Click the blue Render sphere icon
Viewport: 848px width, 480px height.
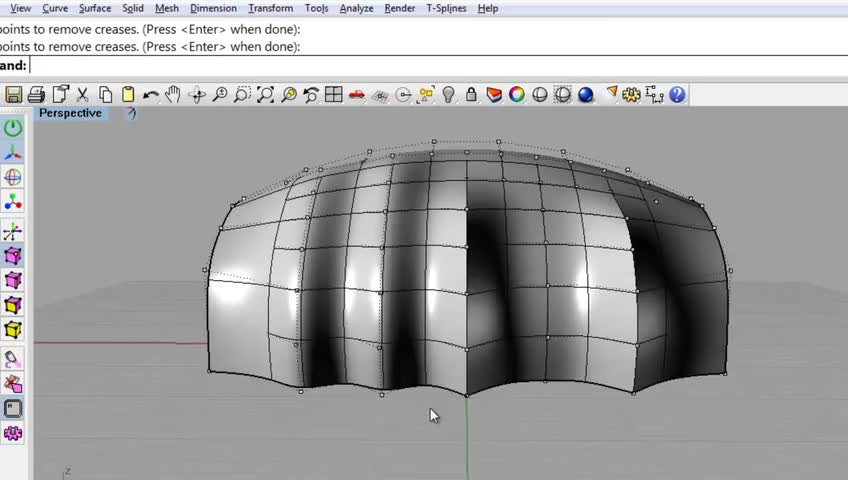click(x=586, y=95)
